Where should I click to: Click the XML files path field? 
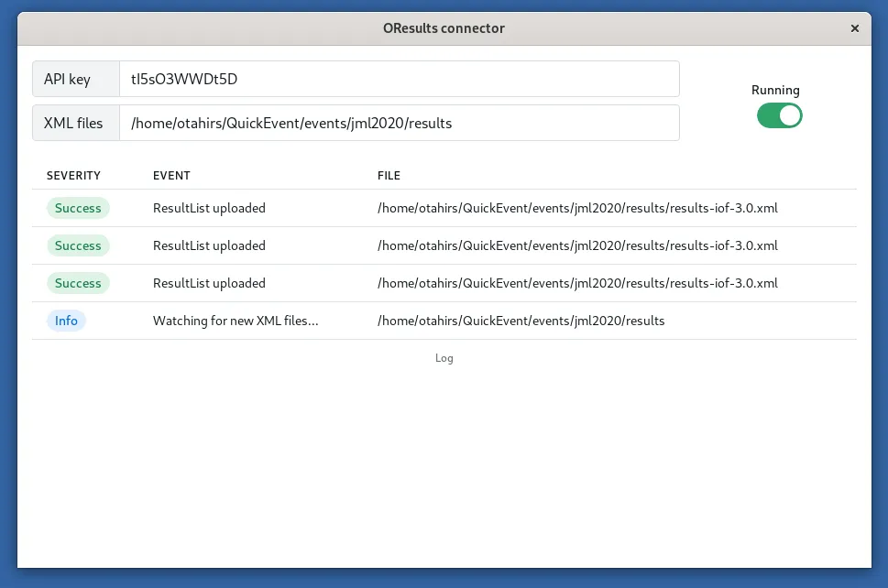400,123
